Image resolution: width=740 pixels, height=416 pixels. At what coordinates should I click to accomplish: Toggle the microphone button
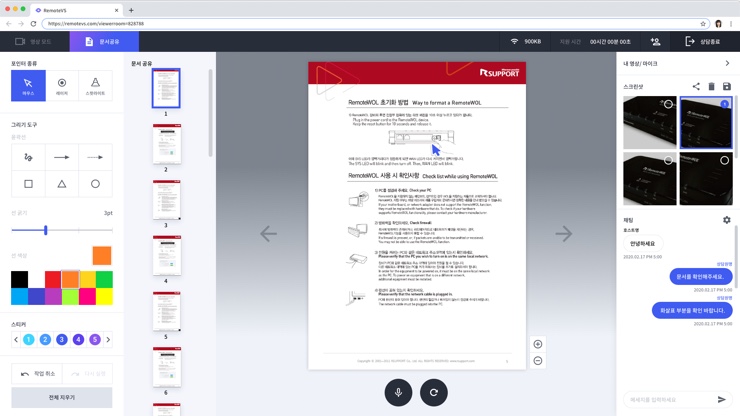pyautogui.click(x=398, y=392)
